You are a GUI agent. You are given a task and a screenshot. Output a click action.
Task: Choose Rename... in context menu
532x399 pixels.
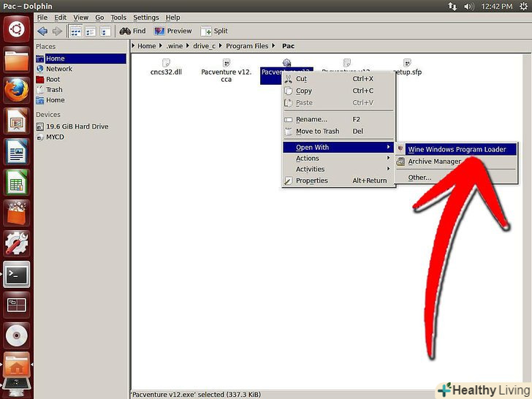point(338,119)
